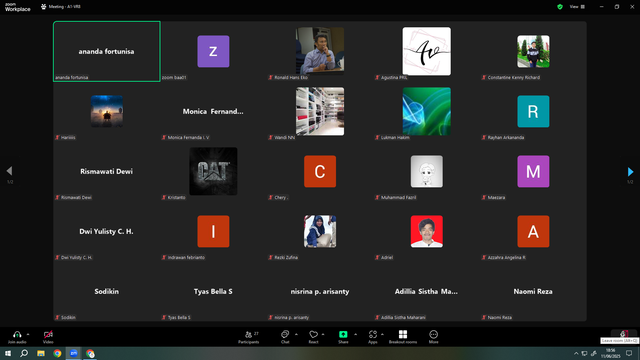
Task: Open the Participants panel
Action: [x=249, y=337]
